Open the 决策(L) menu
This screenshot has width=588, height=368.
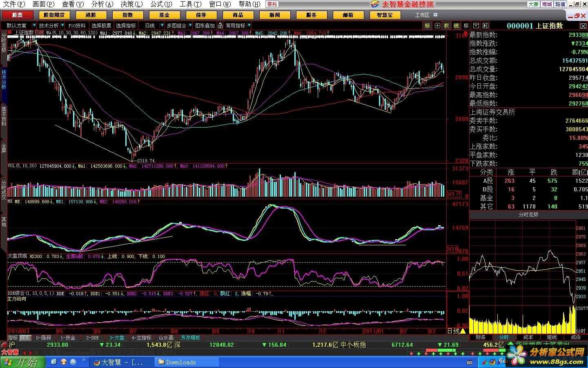click(131, 4)
